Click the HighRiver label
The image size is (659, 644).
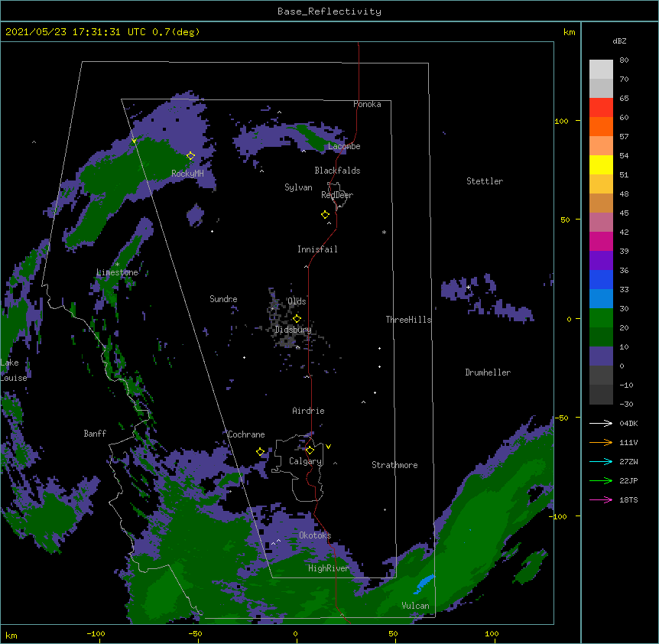coord(329,568)
